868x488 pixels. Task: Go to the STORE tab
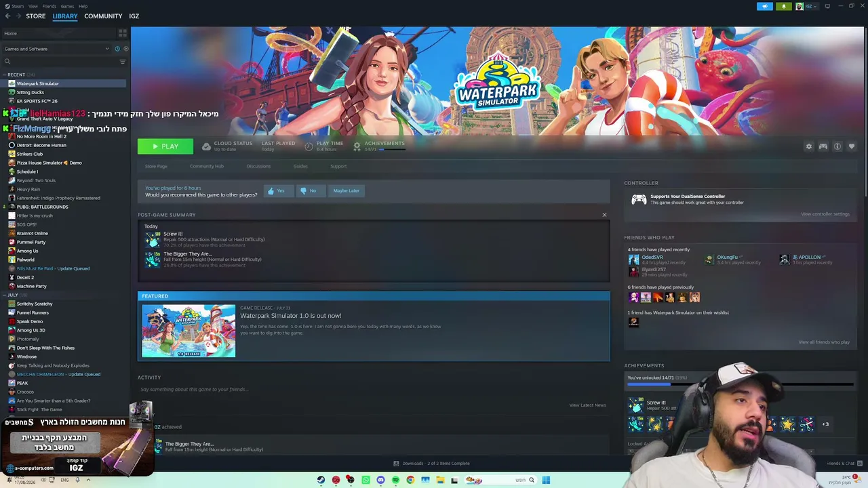(36, 16)
